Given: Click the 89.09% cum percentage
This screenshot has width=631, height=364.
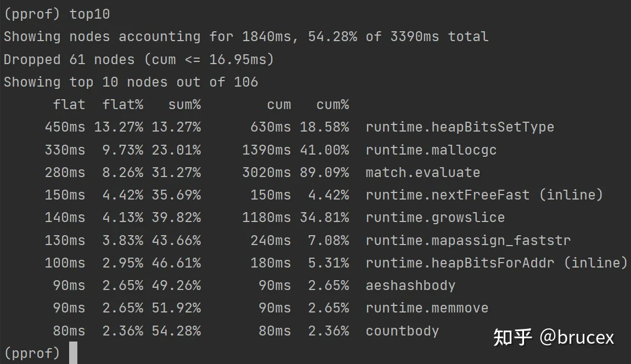Looking at the screenshot, I should pyautogui.click(x=324, y=172).
